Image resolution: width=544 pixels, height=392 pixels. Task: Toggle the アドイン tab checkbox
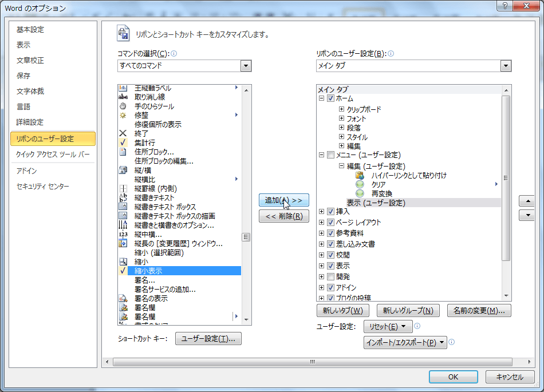330,287
